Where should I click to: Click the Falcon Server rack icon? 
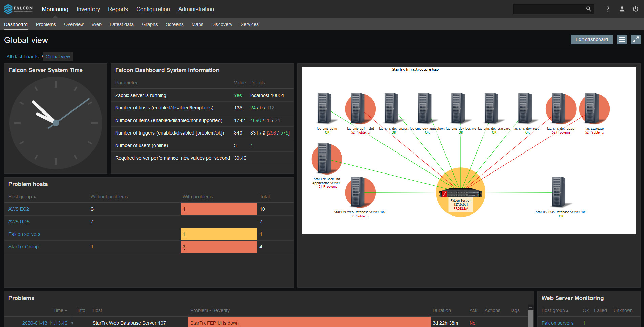click(x=461, y=193)
